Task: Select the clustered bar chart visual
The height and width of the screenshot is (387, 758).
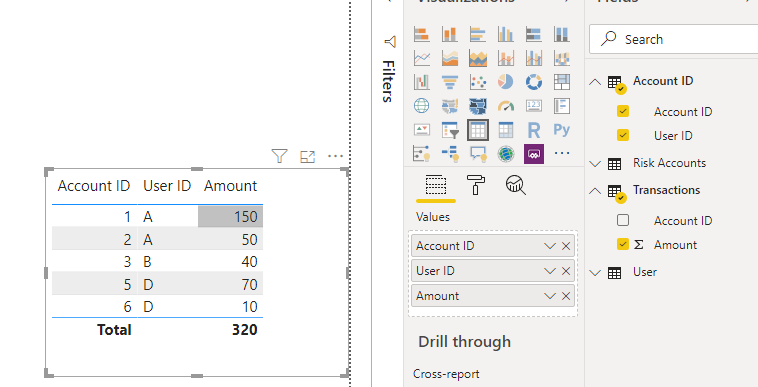Action: [478, 34]
